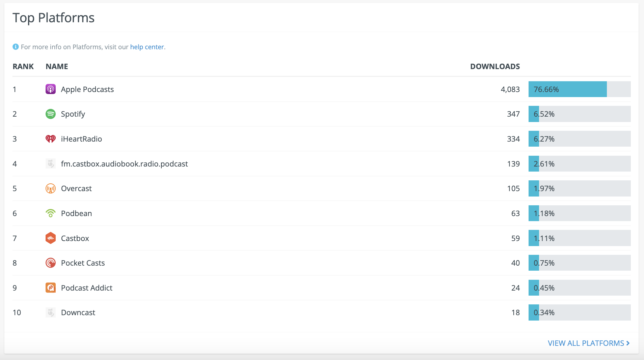The width and height of the screenshot is (644, 360).
Task: Click the placeholder icon beside Downcast
Action: pyautogui.click(x=51, y=312)
